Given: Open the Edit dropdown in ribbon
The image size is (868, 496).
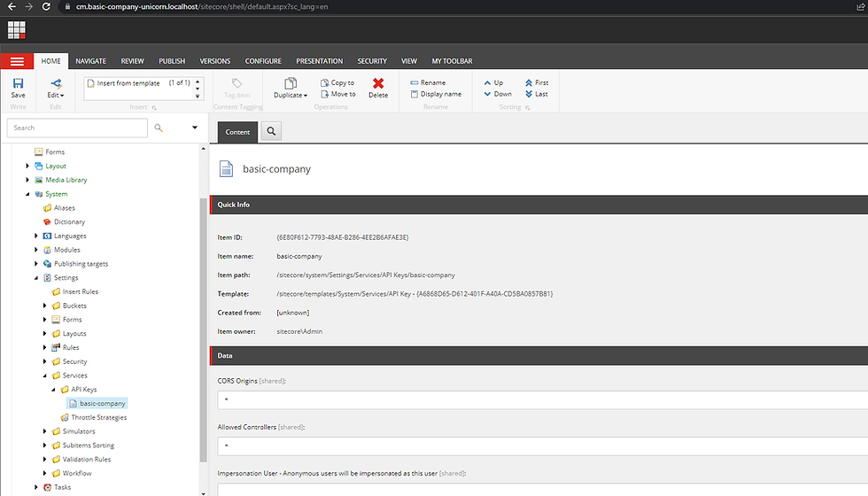Looking at the screenshot, I should coord(55,88).
